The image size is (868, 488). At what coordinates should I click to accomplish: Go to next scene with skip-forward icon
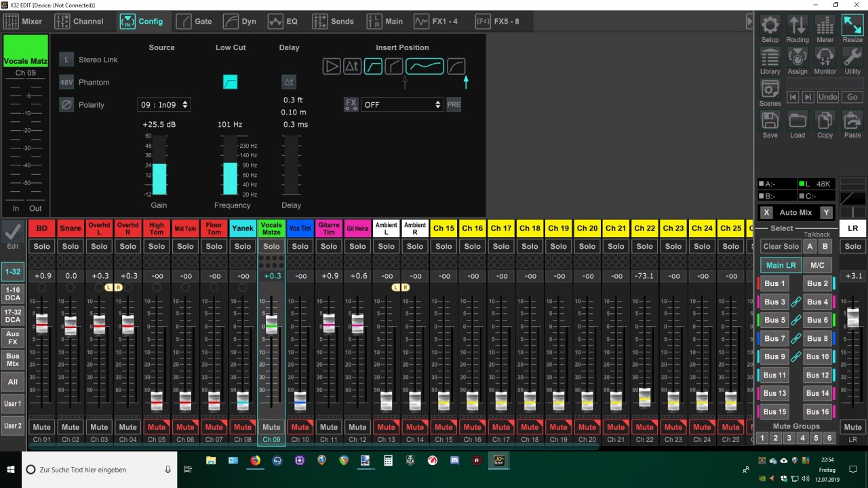coord(807,97)
